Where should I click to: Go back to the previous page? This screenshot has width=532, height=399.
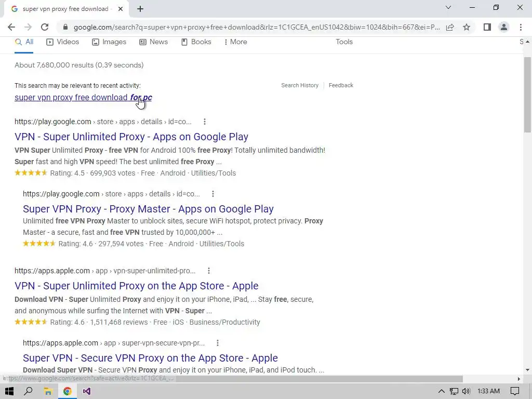11,27
